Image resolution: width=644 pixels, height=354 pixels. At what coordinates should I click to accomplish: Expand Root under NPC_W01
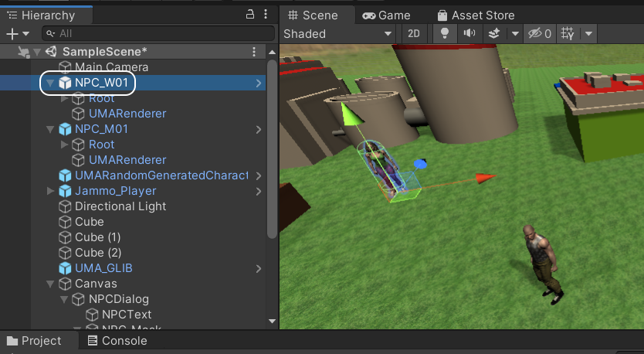pyautogui.click(x=64, y=99)
